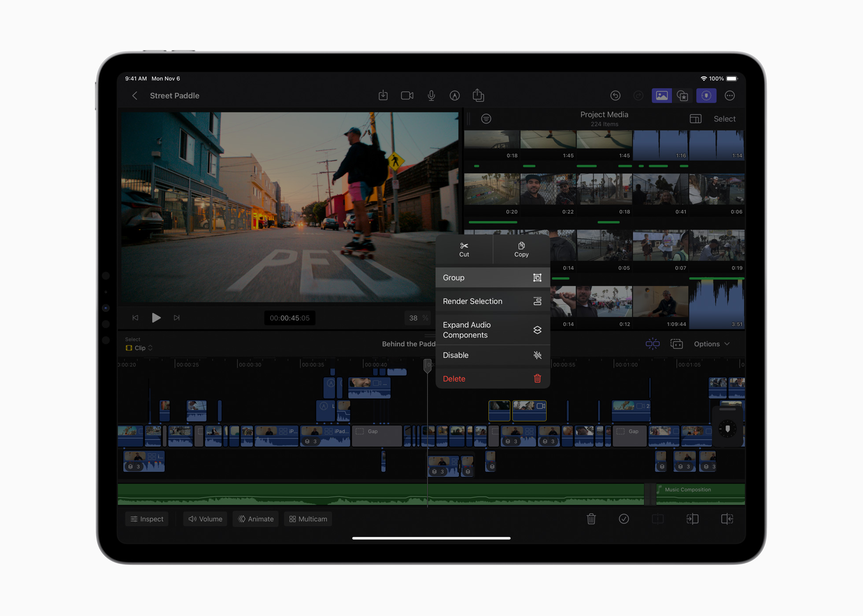Open the Apple Pencil draw tool
Viewport: 863px width, 616px height.
pyautogui.click(x=455, y=95)
